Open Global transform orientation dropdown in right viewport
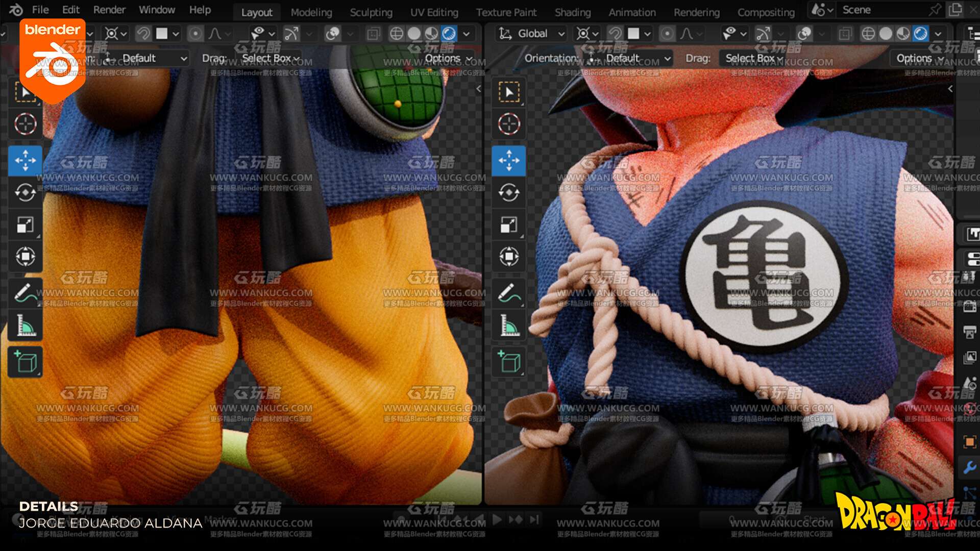This screenshot has width=980, height=551. coord(531,34)
